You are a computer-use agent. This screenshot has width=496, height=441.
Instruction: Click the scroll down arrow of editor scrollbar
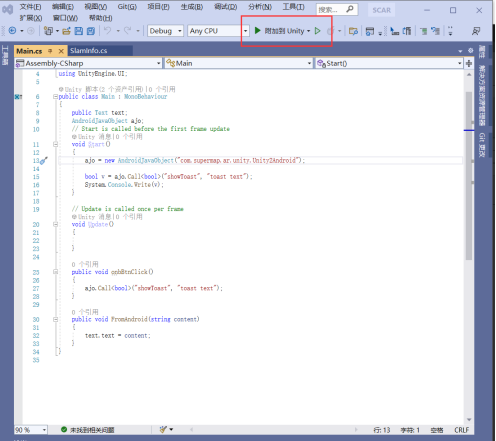point(469,420)
